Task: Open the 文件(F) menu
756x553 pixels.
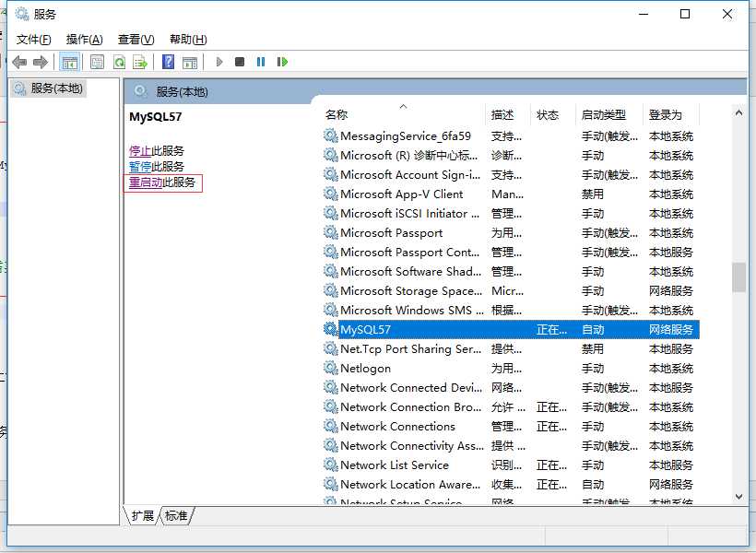Action: pyautogui.click(x=33, y=40)
